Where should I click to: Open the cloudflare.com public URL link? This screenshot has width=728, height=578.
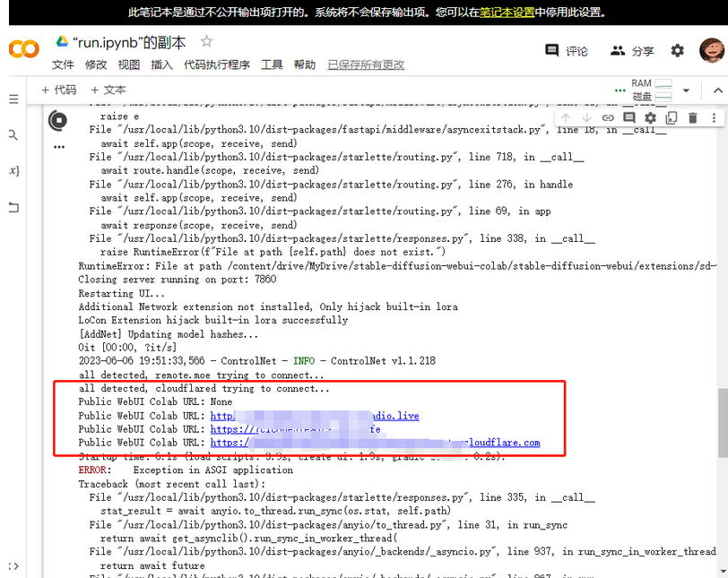375,443
